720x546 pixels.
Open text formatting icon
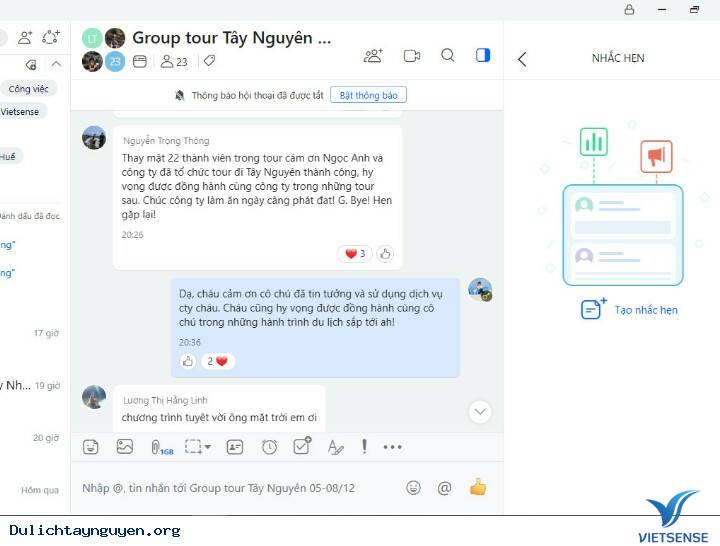pyautogui.click(x=335, y=447)
